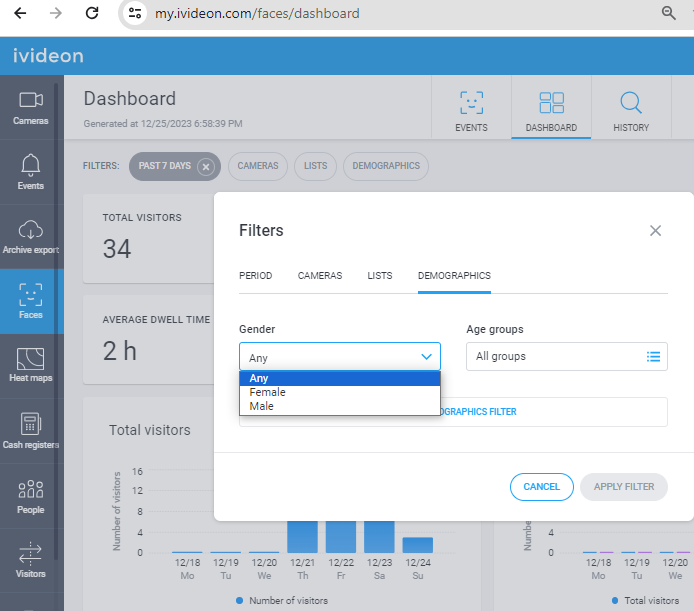
Task: Open Cash registers in the sidebar
Action: pos(31,431)
